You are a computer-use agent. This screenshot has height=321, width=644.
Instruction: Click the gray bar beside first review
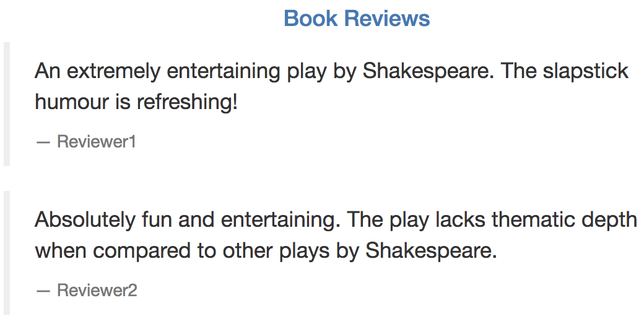7,104
